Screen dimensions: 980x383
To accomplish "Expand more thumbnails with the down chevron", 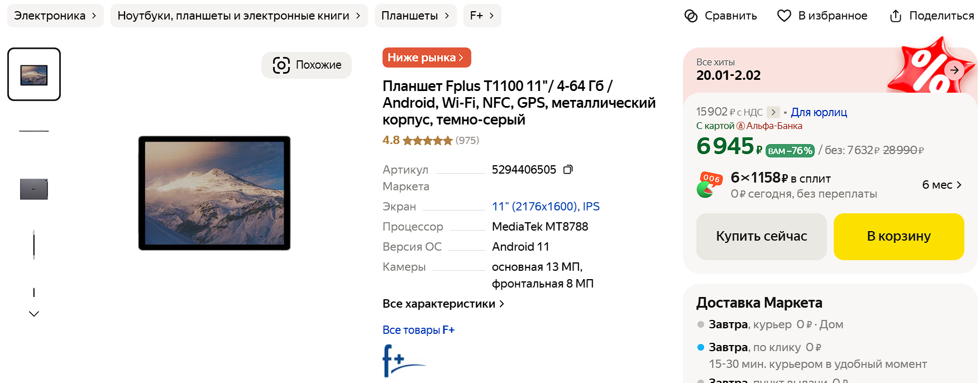I will (34, 314).
